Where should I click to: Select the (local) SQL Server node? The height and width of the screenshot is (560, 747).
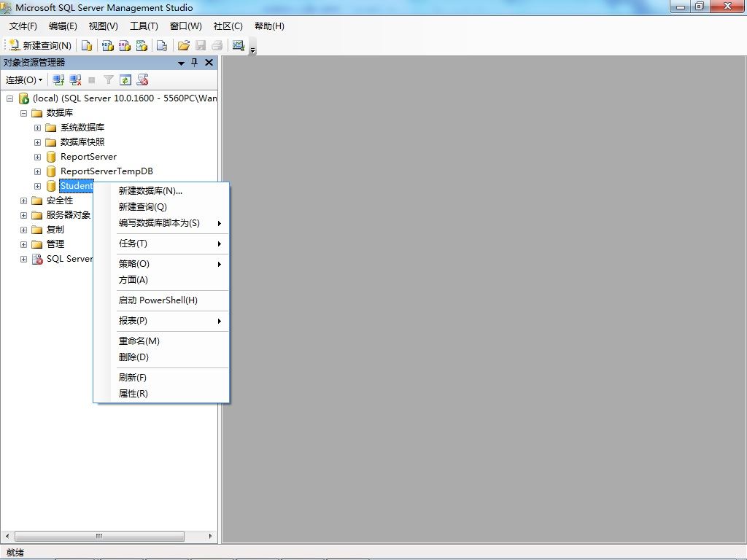[124, 98]
